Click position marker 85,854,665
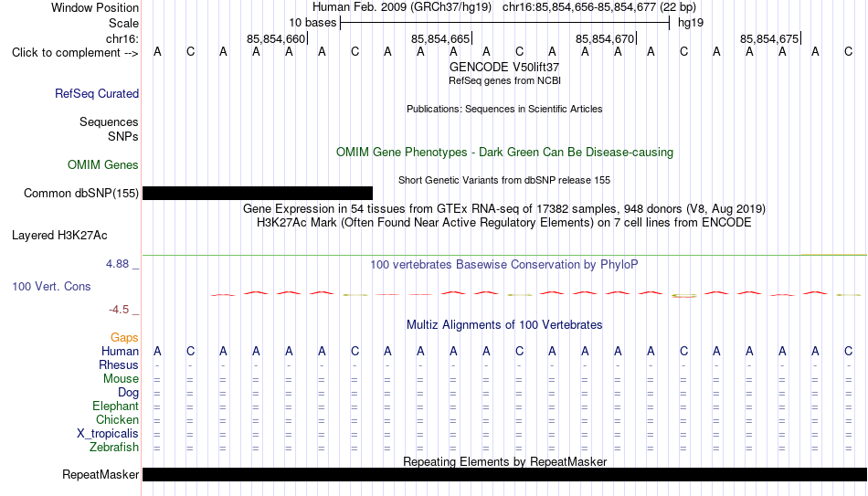 (440, 38)
